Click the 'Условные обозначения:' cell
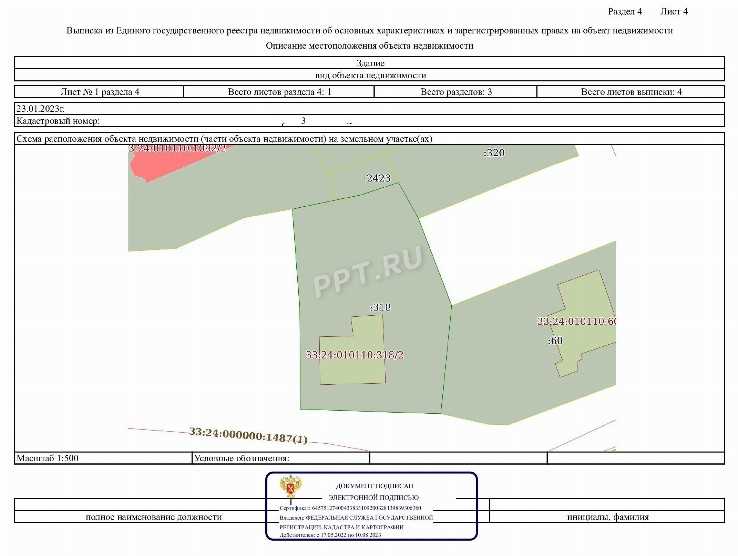Screen dimensions: 738x556 click(x=281, y=458)
